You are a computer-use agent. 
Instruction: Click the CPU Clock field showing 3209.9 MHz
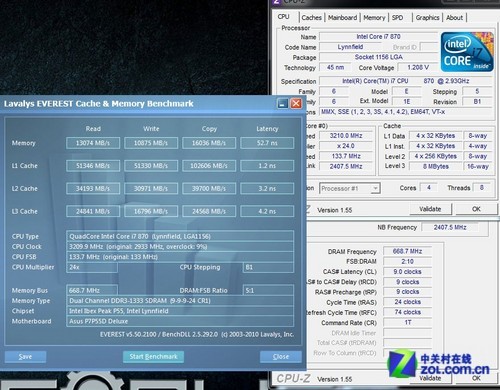[x=180, y=247]
